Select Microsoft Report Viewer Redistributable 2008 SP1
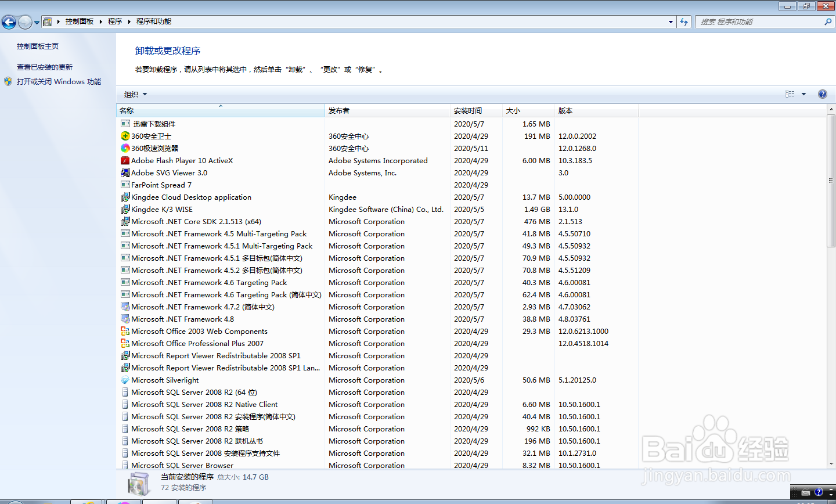836x504 pixels. coord(216,356)
